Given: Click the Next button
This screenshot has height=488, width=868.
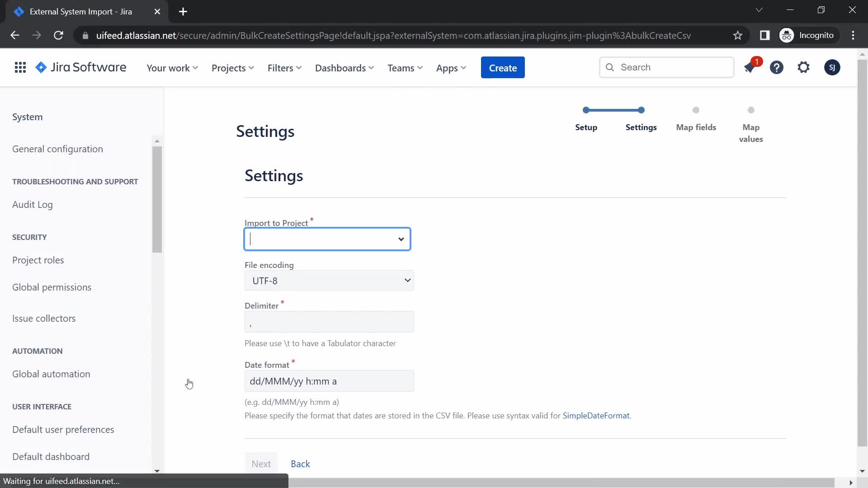Looking at the screenshot, I should [x=261, y=464].
